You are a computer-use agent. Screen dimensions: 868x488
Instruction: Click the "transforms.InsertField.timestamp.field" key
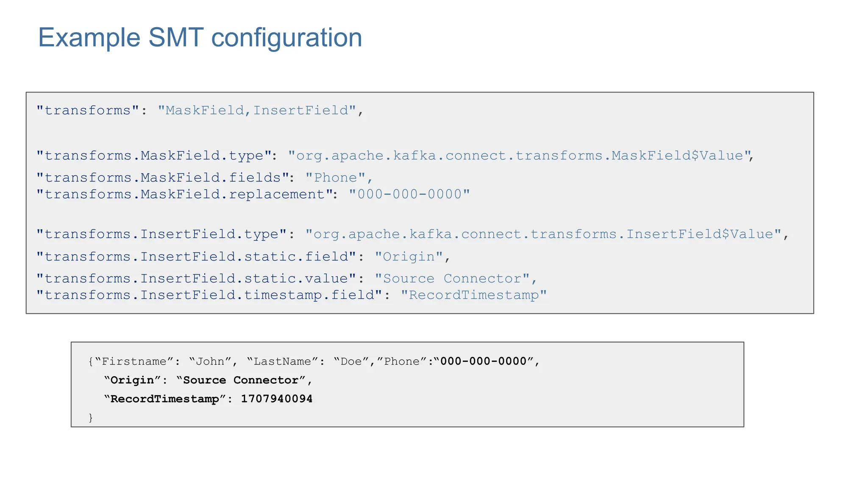pos(210,295)
